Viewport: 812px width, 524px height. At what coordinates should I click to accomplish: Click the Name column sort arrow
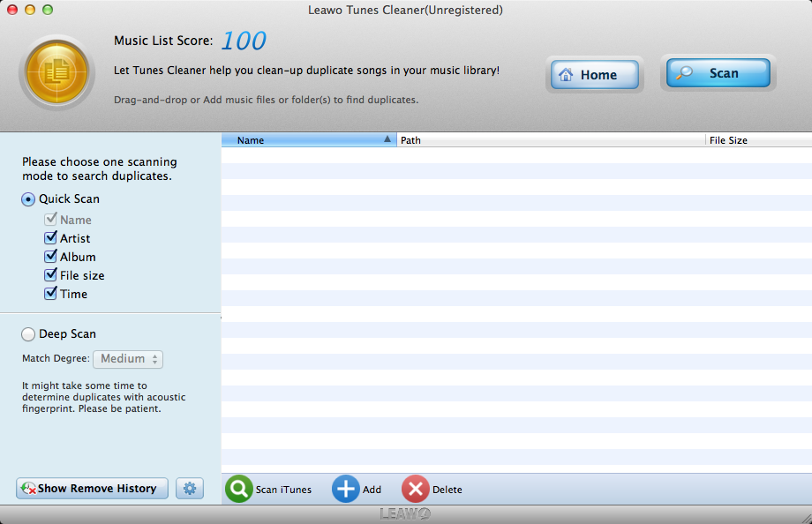[x=387, y=140]
